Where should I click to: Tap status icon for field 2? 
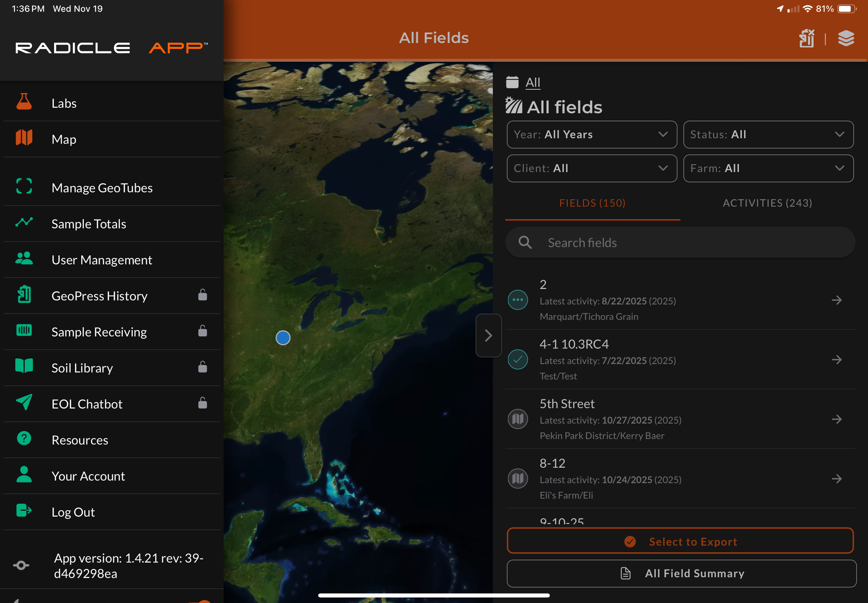tap(518, 300)
